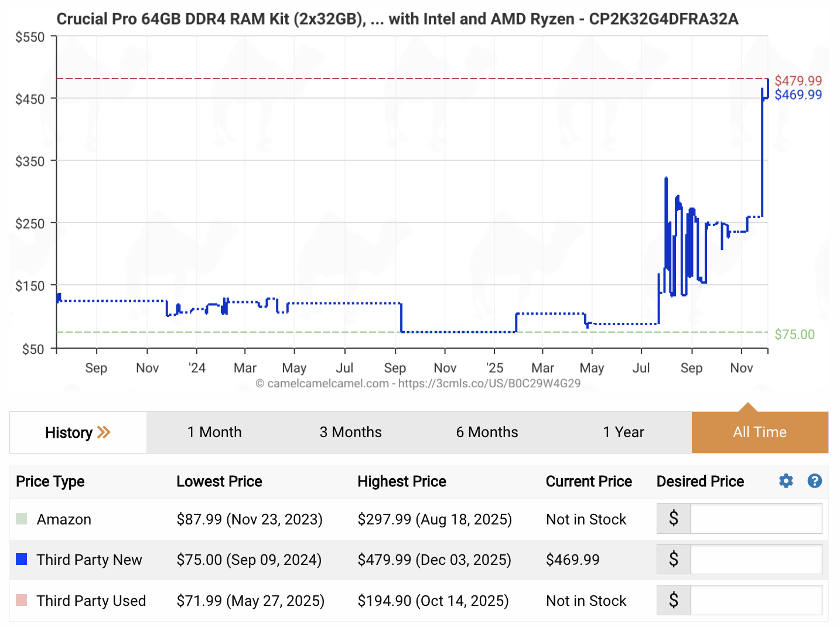Click the "Desired Price" column header
The image size is (840, 627).
tap(700, 482)
